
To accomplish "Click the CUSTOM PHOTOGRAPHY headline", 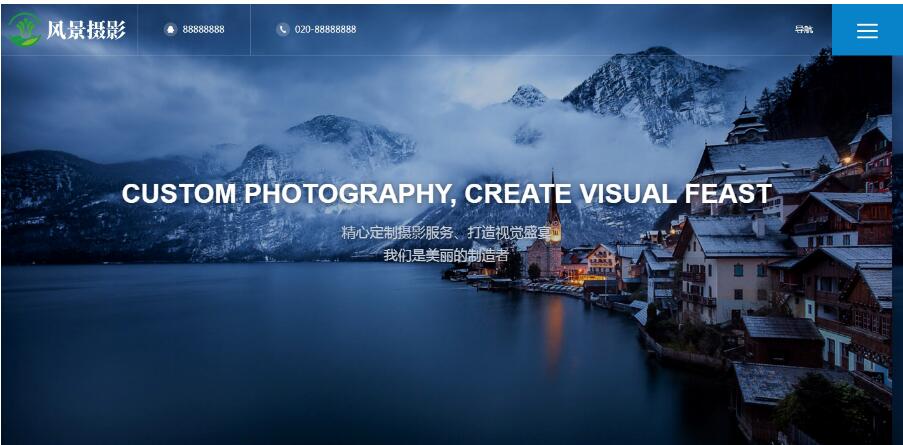I will (x=446, y=193).
